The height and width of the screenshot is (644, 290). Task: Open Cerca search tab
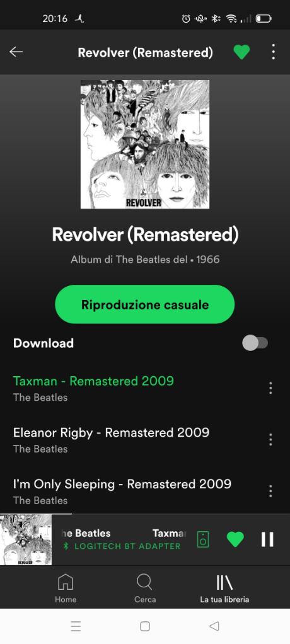[145, 589]
